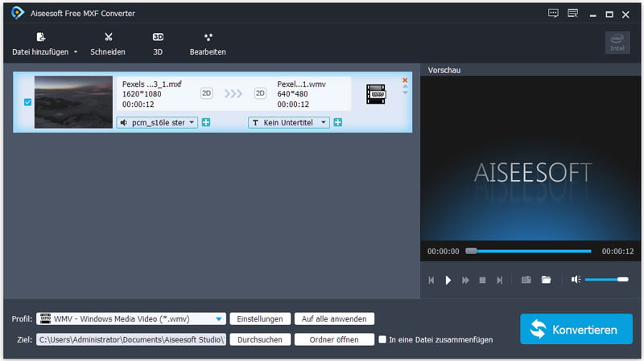Open the Kein Untertitel subtitle dropdown
The image size is (644, 361).
(x=289, y=123)
